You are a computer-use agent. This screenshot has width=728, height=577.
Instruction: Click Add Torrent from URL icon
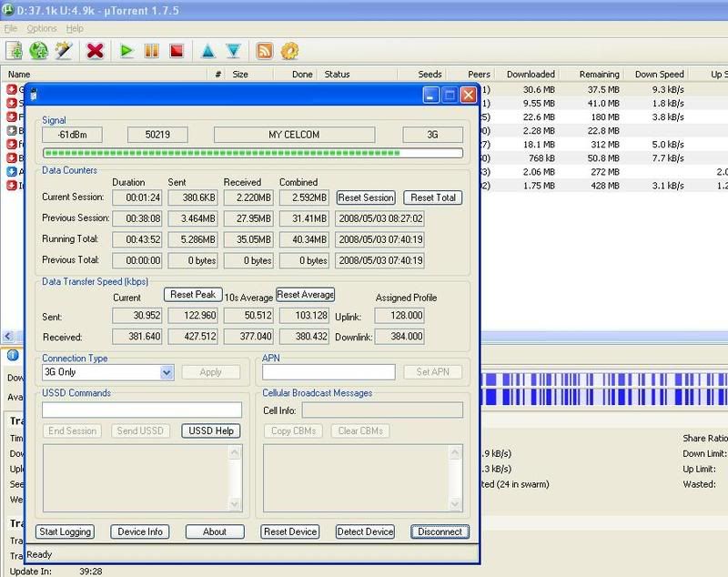click(x=39, y=51)
